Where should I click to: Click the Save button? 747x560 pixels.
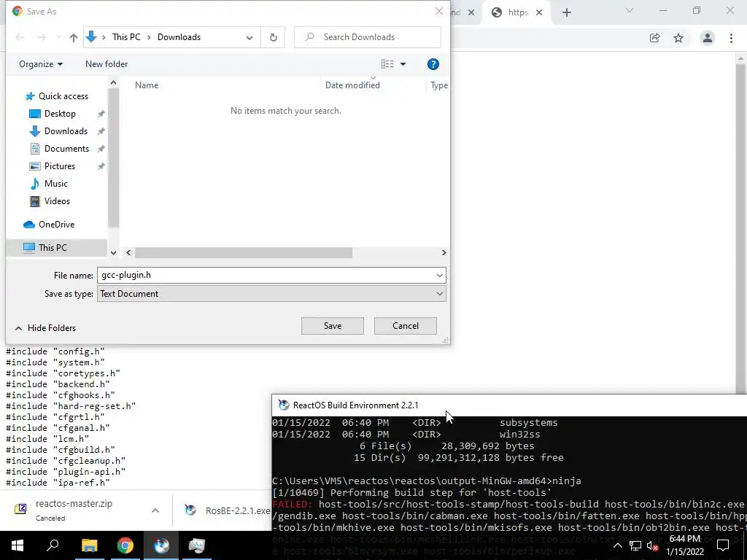pos(333,326)
